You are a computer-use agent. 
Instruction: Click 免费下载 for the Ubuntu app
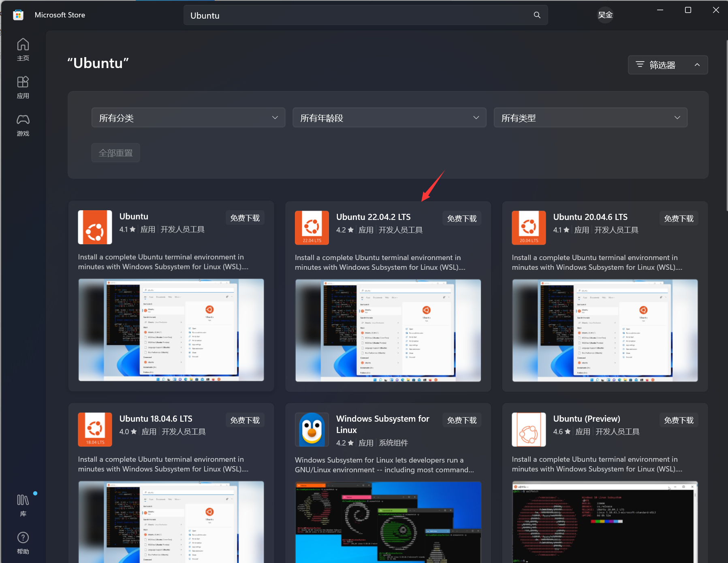tap(245, 218)
